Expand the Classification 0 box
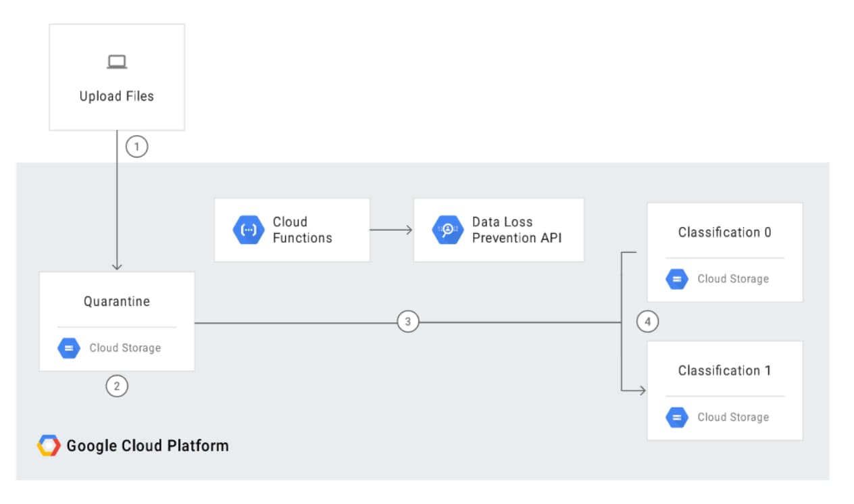Viewport: 854px width, 504px height. [x=724, y=252]
